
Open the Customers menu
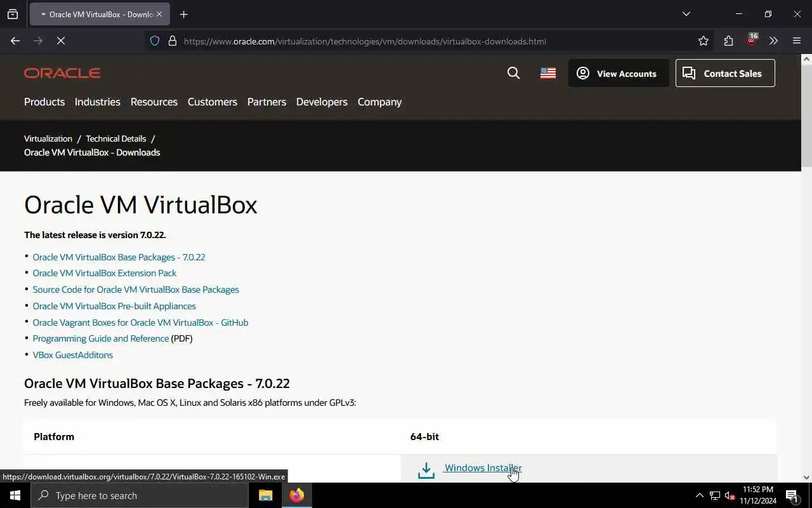[x=213, y=102]
